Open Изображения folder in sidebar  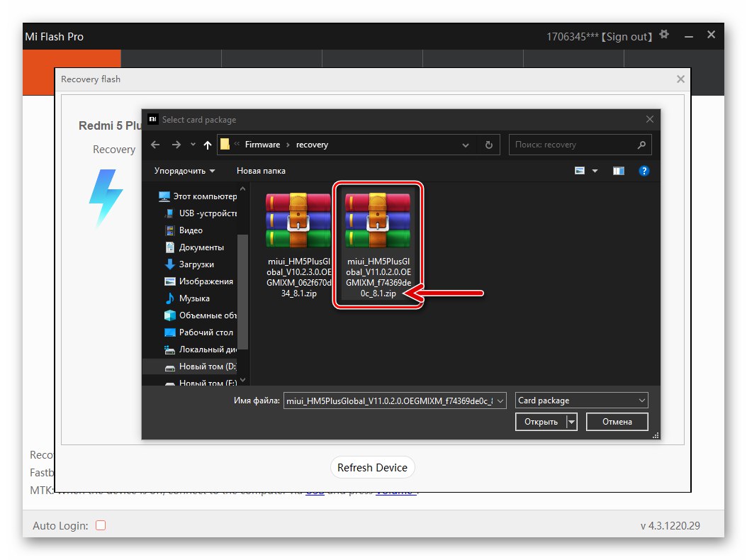pos(198,281)
